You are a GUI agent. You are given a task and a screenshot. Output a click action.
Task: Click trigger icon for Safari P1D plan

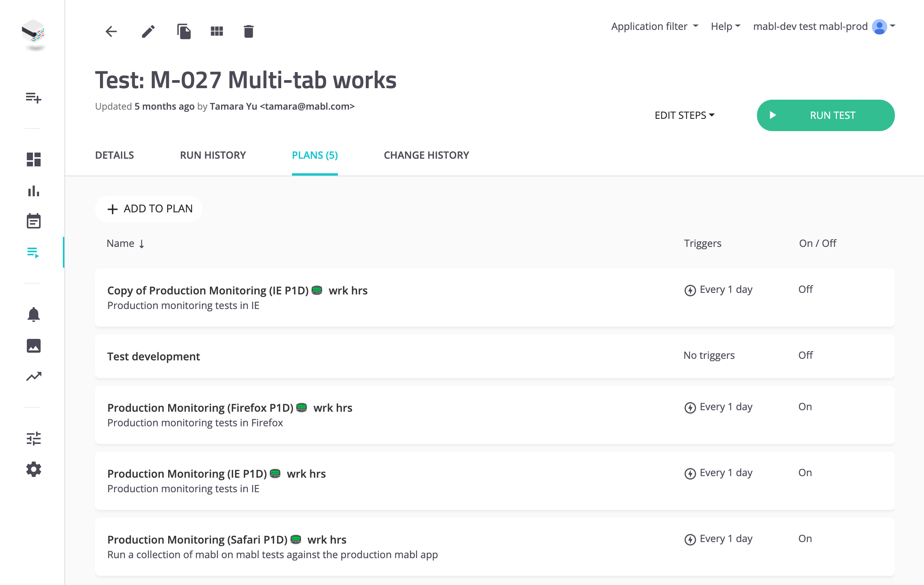690,540
